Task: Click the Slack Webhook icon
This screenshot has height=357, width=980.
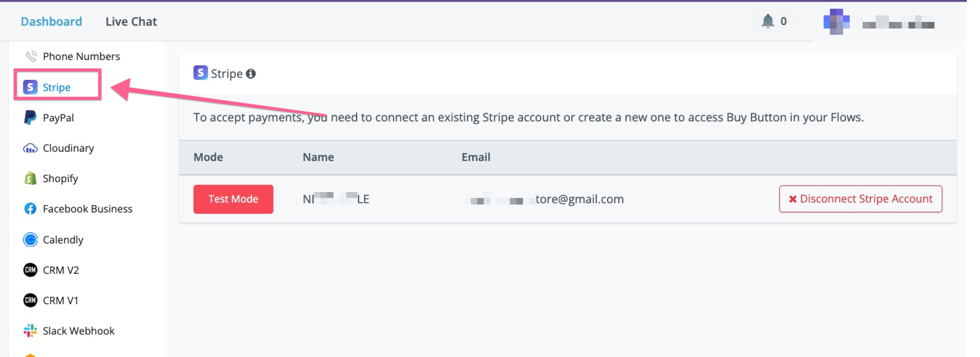Action: pos(30,331)
